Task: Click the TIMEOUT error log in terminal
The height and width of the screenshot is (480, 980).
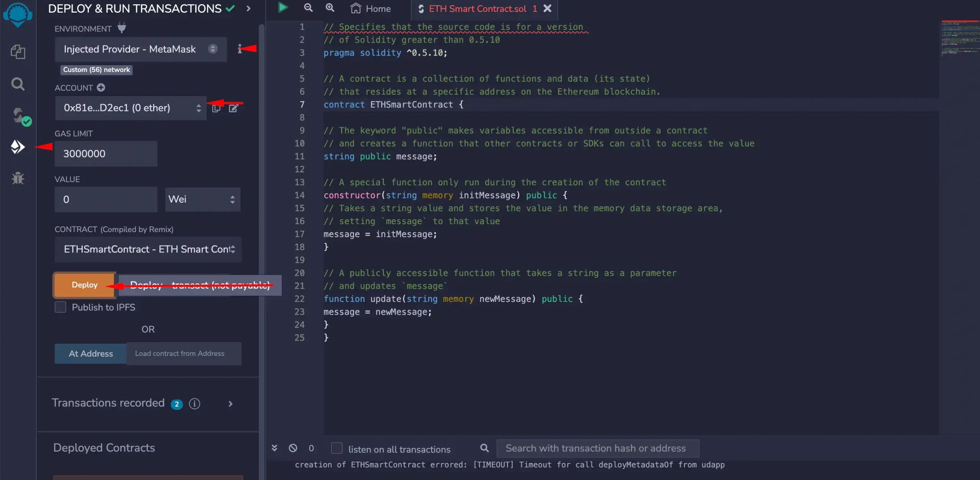Action: coord(510,465)
